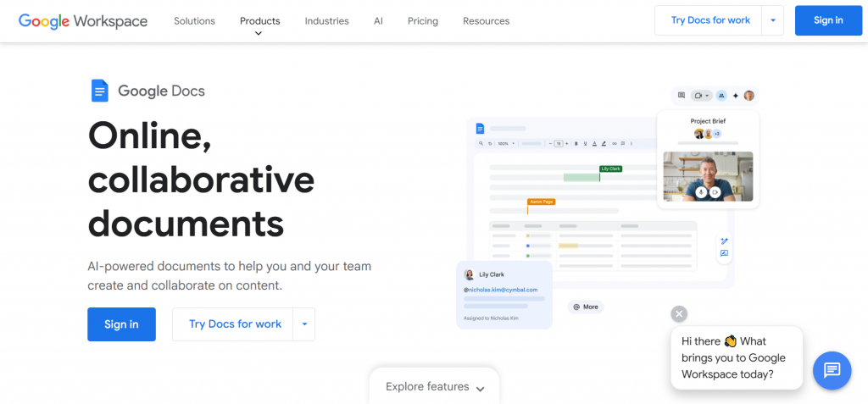
Task: Click the +3 collaborators badge
Action: point(717,134)
